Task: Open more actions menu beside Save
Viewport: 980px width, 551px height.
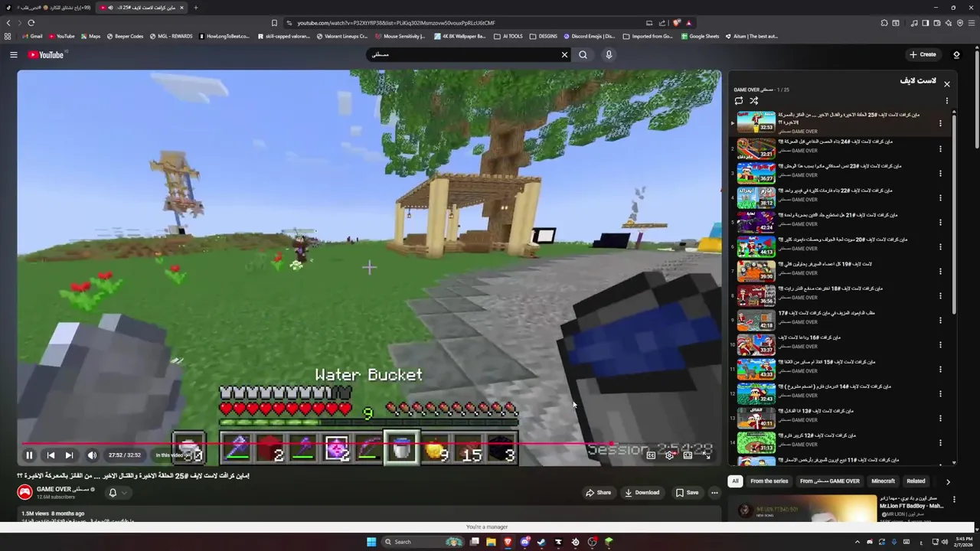Action: click(x=714, y=493)
